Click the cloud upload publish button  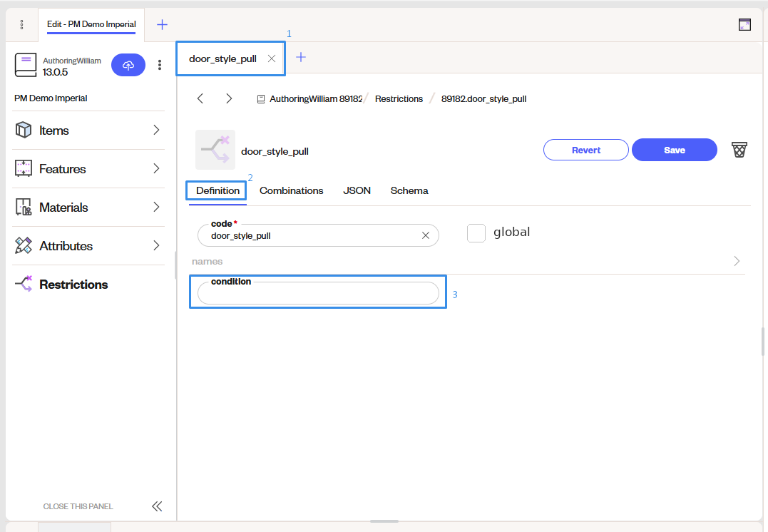(x=128, y=65)
